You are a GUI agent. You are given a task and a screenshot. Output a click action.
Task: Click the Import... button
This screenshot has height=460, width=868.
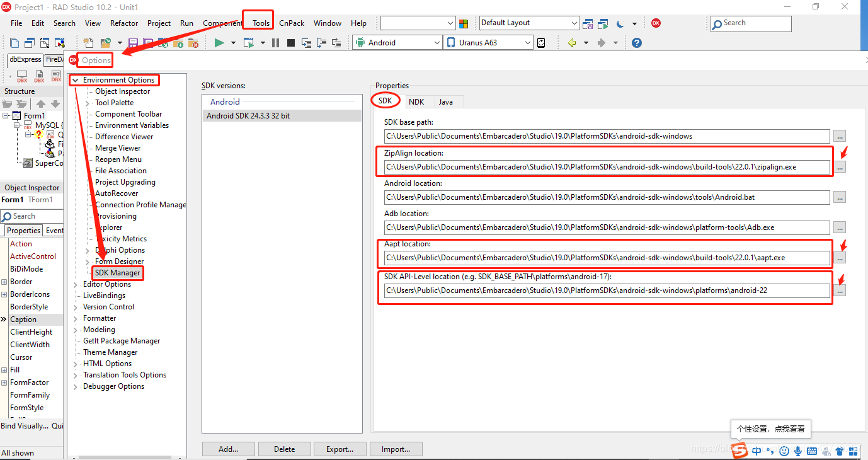coord(396,449)
